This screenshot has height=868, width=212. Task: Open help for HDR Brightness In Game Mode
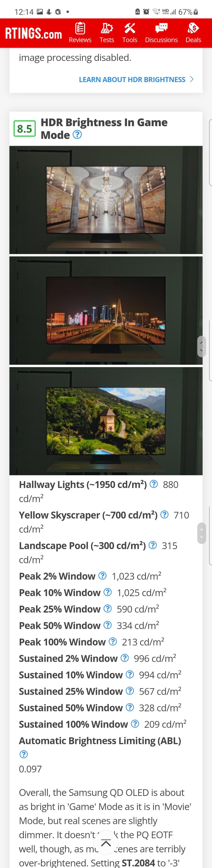tap(77, 135)
